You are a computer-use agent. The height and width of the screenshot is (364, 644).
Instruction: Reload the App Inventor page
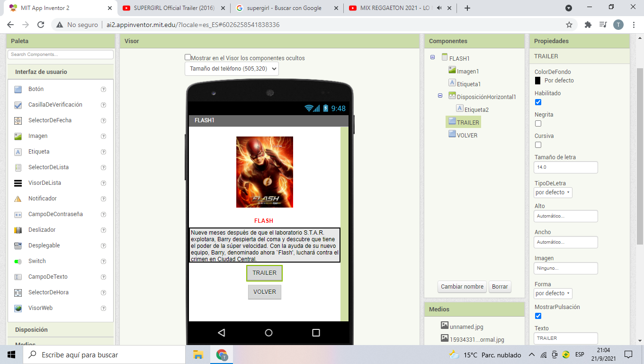pos(41,25)
